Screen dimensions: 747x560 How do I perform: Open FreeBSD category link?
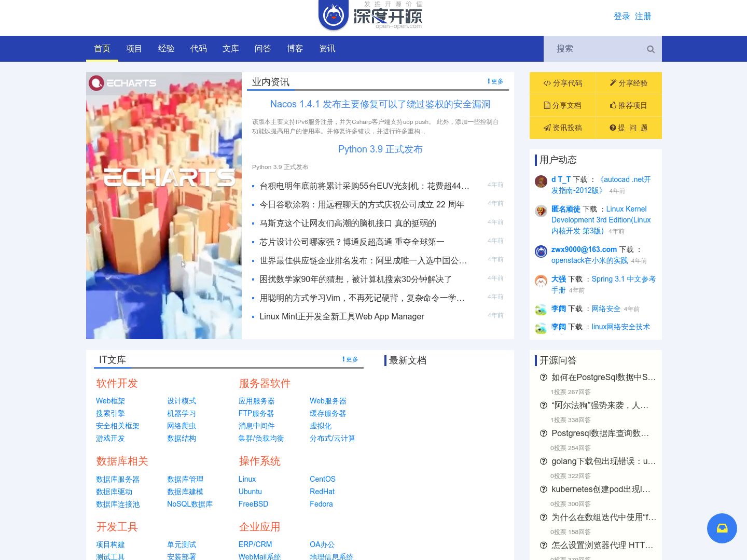[x=253, y=504]
